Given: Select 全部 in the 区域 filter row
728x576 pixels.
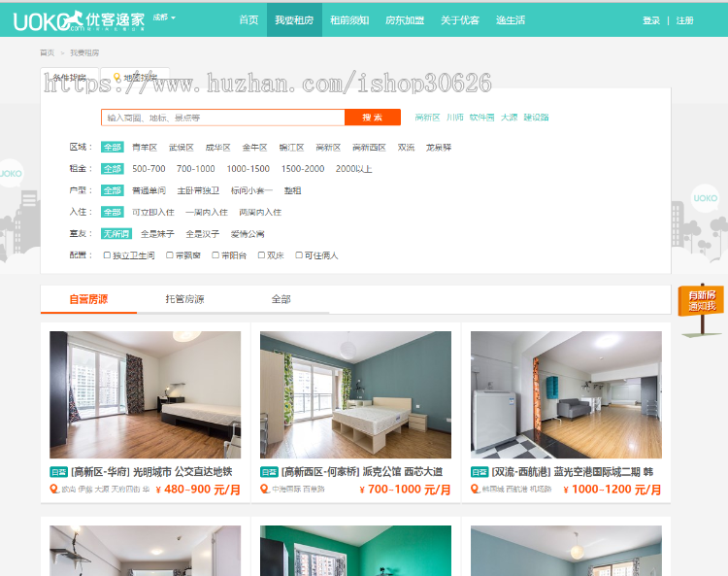Looking at the screenshot, I should (113, 148).
